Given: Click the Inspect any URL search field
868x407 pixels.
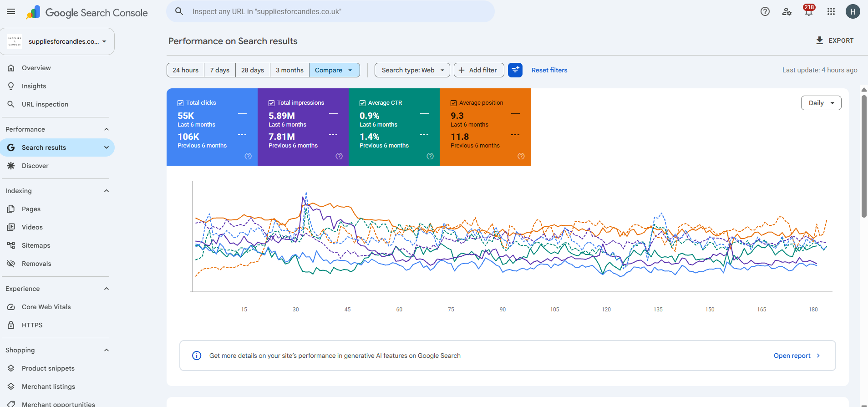Looking at the screenshot, I should click(330, 11).
